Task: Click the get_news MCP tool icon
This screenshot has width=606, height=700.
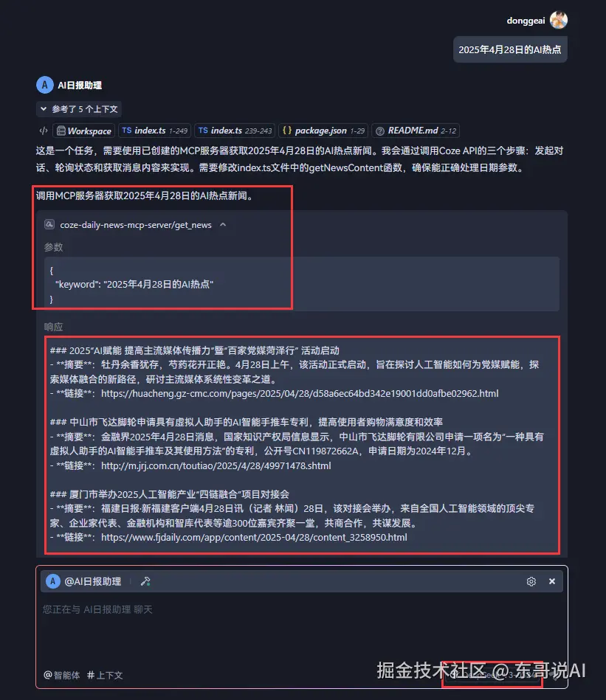Action: coord(49,224)
